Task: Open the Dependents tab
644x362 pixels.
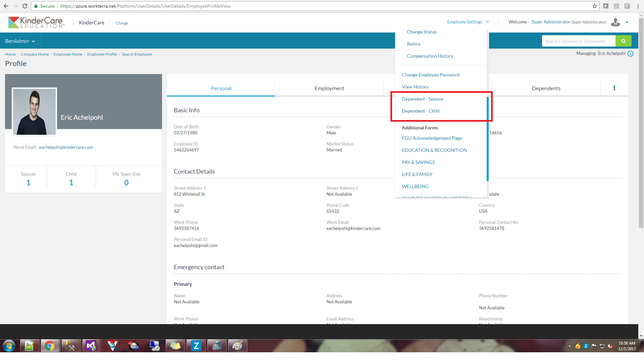Action: (x=546, y=88)
